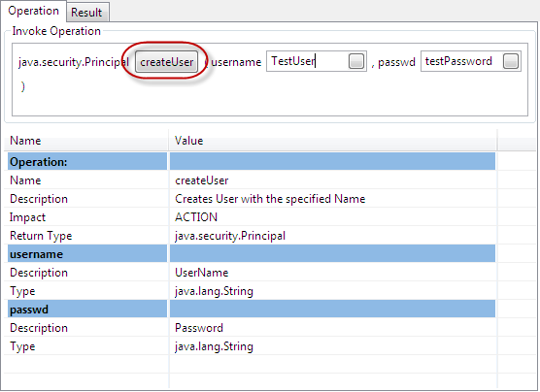Select the UserName description value cell

click(x=333, y=273)
